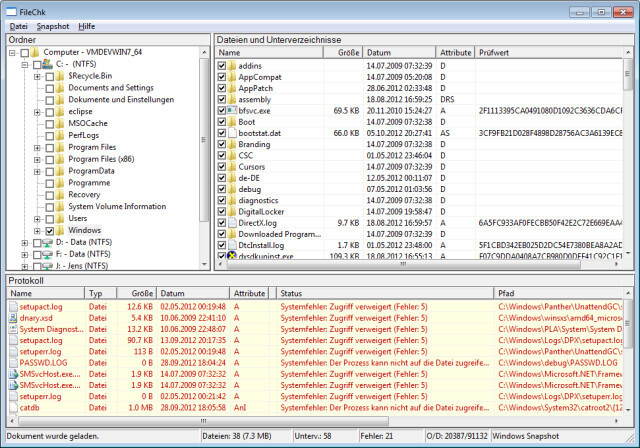Sort files by Datum column in file list
This screenshot has height=448, width=640.
pos(399,53)
